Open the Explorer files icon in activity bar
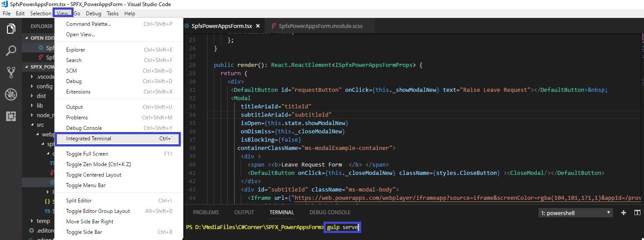Viewport: 644px width, 240px height. (x=11, y=29)
